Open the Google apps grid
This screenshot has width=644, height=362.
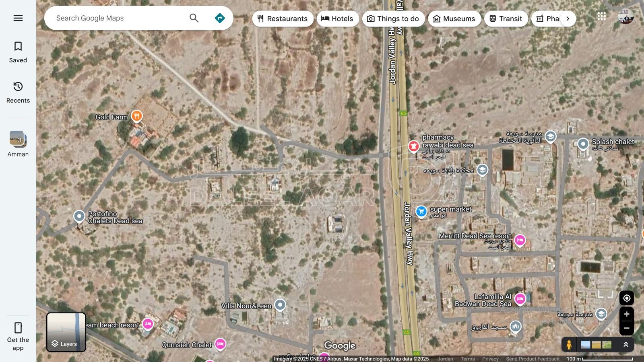tap(602, 16)
